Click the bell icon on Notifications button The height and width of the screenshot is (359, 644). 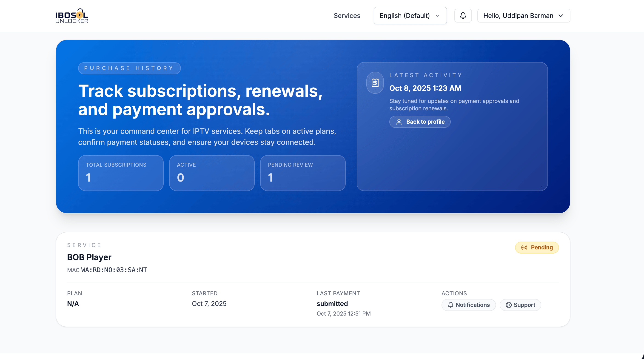tap(450, 305)
